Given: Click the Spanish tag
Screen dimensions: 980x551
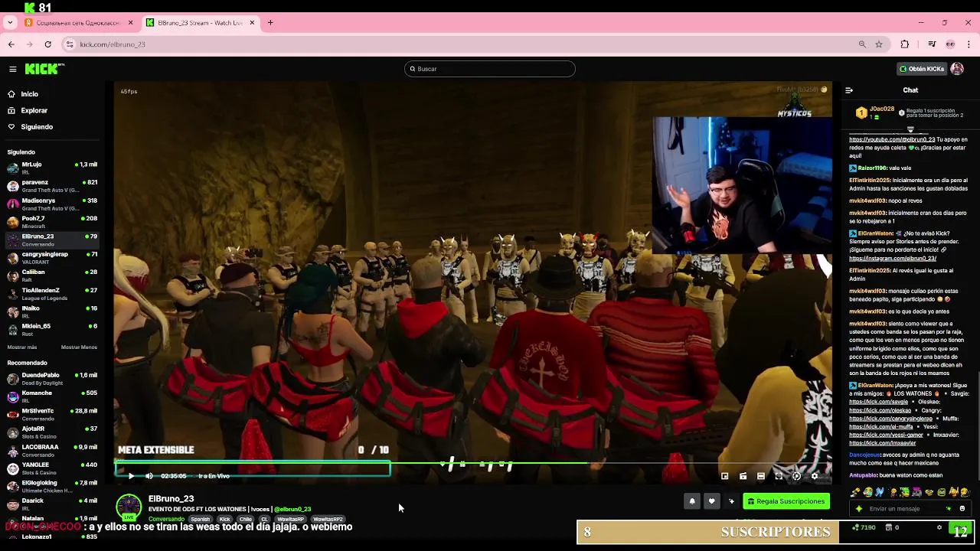Looking at the screenshot, I should coord(200,520).
